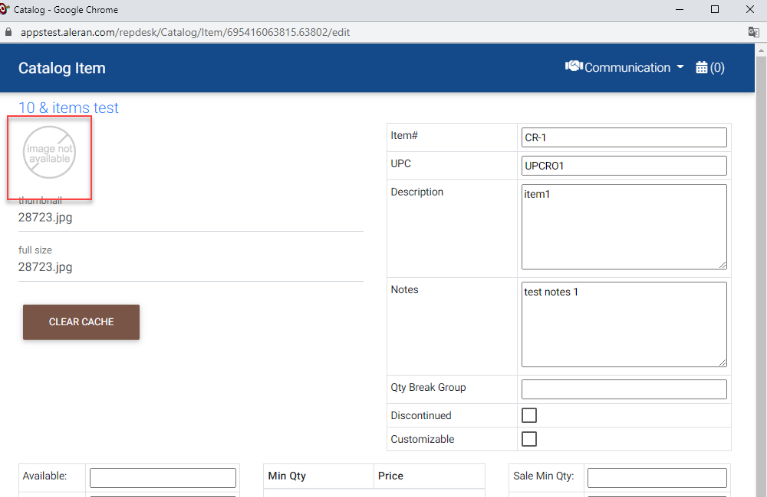Click the Chrome app icon in title bar
This screenshot has height=497, width=767.
coord(5,9)
